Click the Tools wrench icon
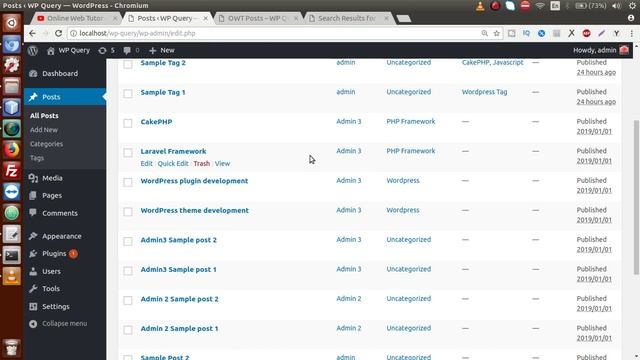The image size is (640, 360). tap(33, 289)
